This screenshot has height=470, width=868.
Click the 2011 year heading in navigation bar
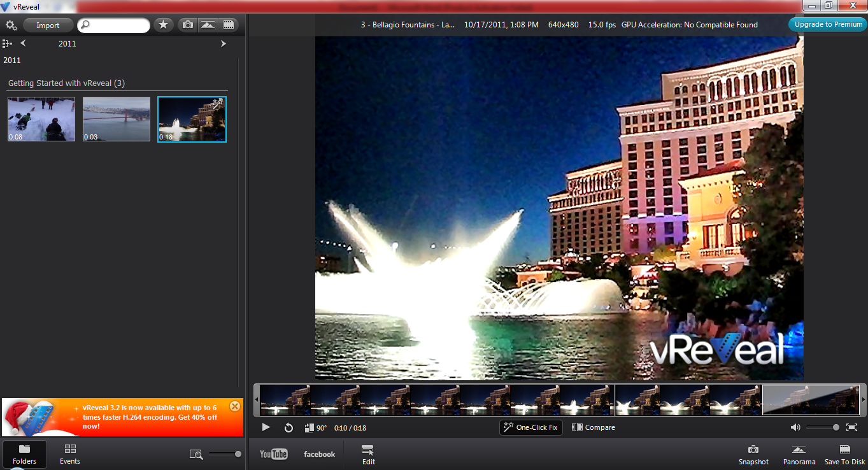tap(67, 44)
